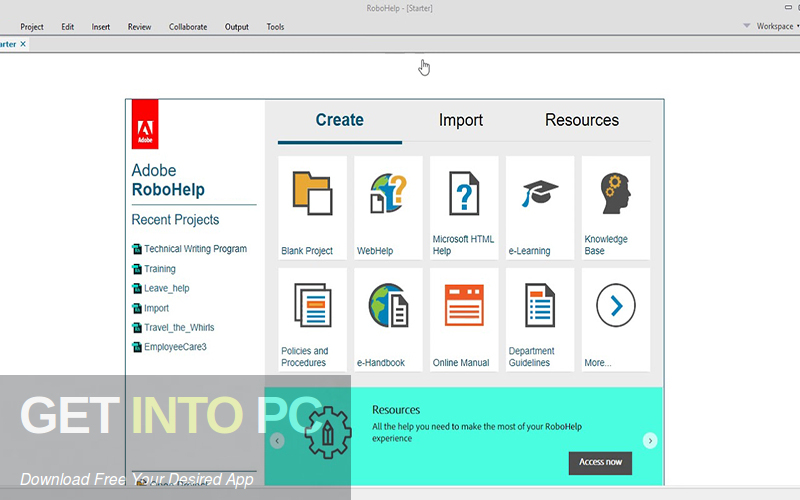The width and height of the screenshot is (800, 500).
Task: Click the Policies and Procedures label
Action: (305, 357)
